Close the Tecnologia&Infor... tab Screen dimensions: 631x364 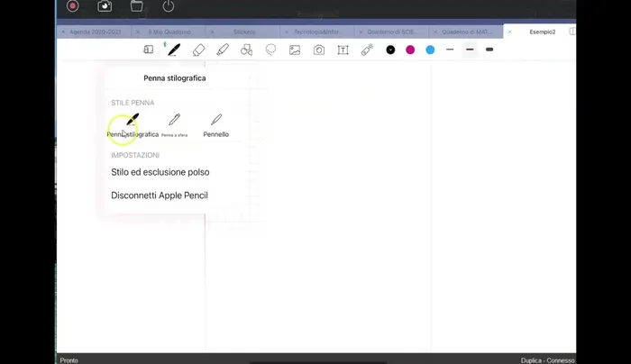click(x=286, y=32)
